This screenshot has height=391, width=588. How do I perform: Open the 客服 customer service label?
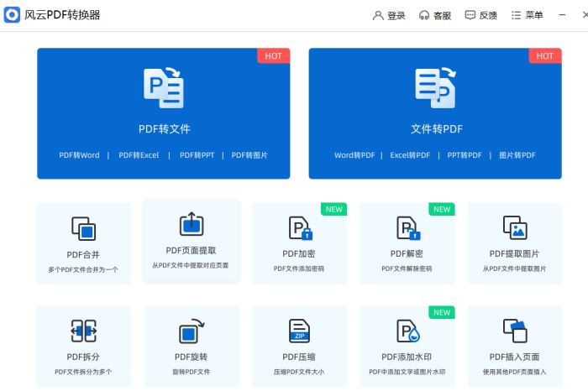(x=442, y=15)
